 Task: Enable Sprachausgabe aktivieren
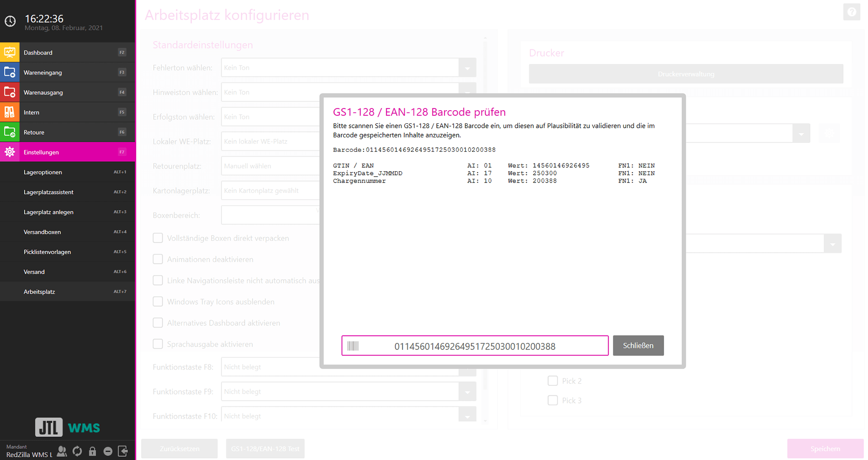click(158, 344)
